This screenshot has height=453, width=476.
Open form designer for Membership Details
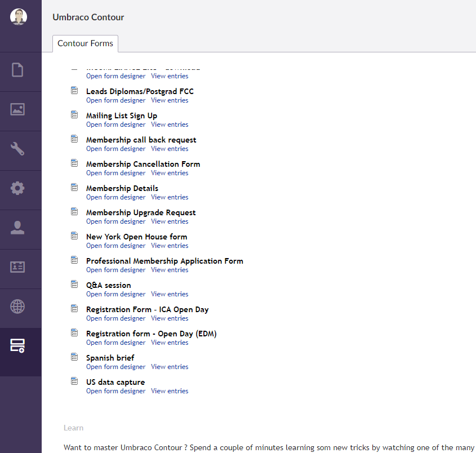pos(115,197)
